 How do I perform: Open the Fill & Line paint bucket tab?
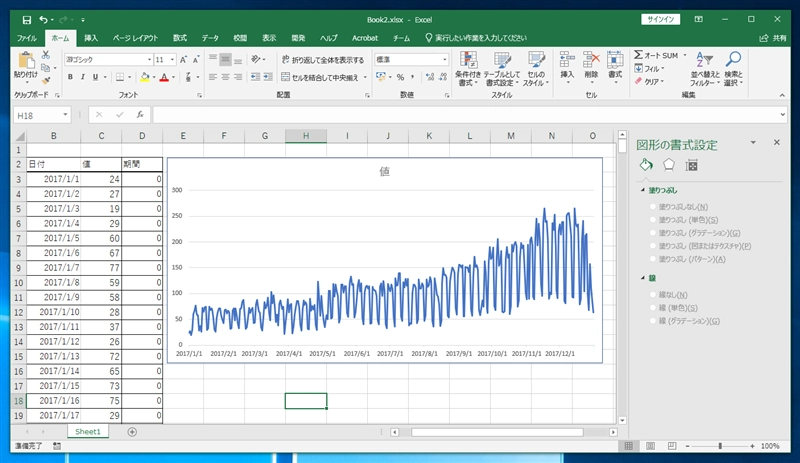tap(646, 165)
